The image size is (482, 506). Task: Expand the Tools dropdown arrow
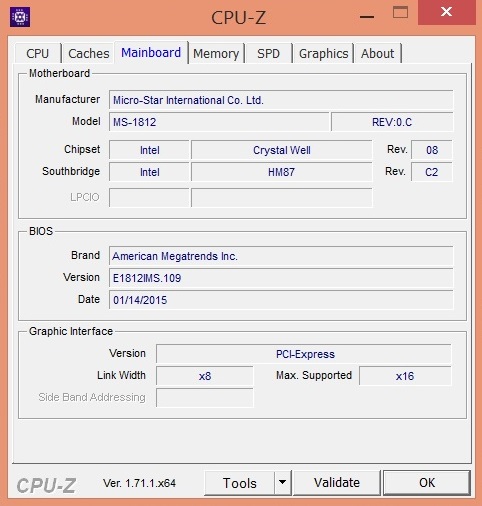283,483
